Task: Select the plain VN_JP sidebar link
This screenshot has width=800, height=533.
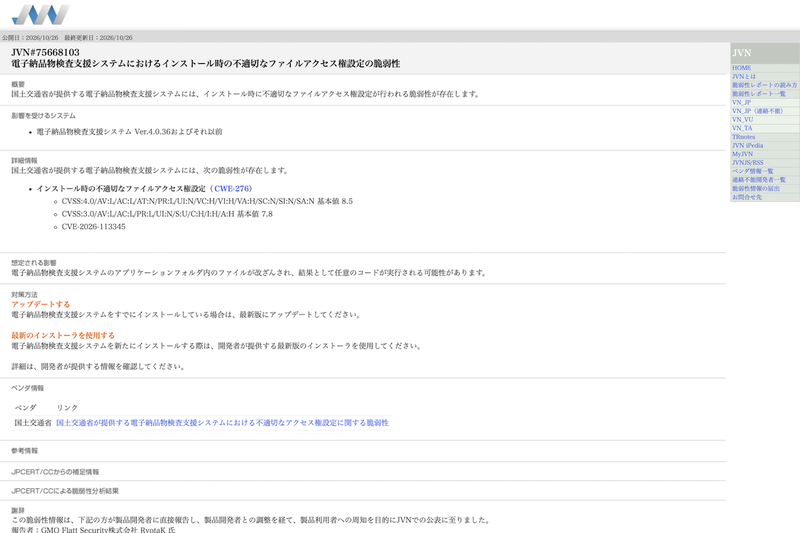Action: [x=741, y=103]
